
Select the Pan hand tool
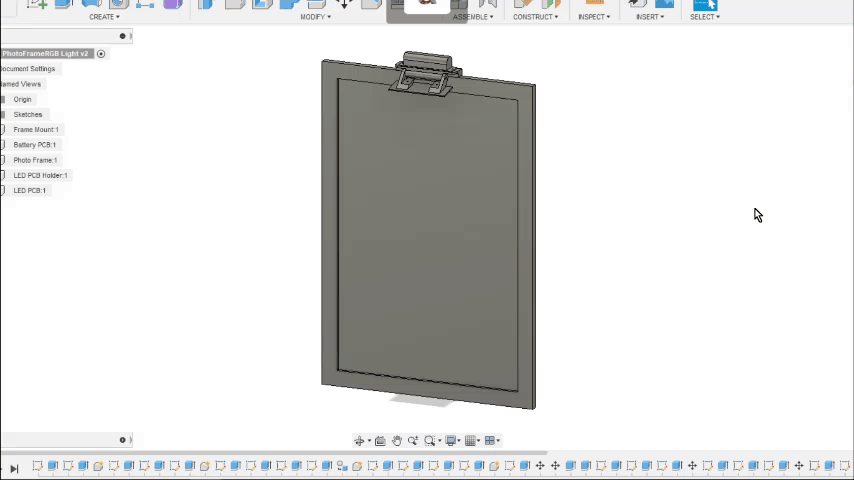[x=396, y=441]
